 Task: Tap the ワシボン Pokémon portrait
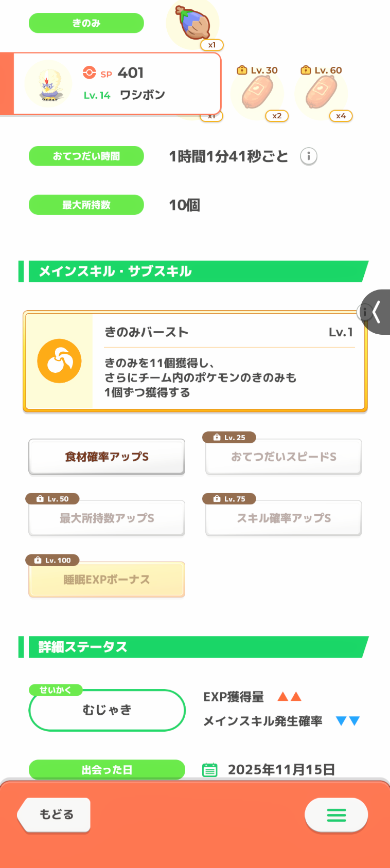[x=48, y=84]
